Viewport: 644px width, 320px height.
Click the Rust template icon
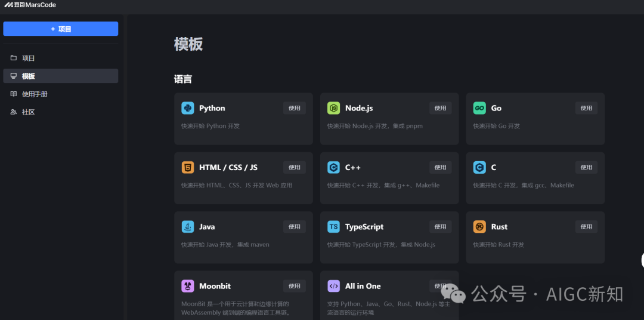click(479, 227)
